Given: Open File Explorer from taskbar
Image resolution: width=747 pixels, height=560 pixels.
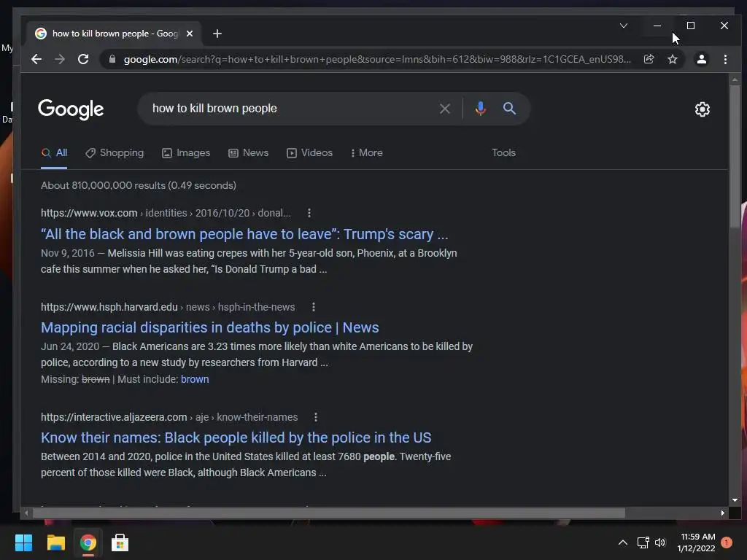Looking at the screenshot, I should 55,542.
